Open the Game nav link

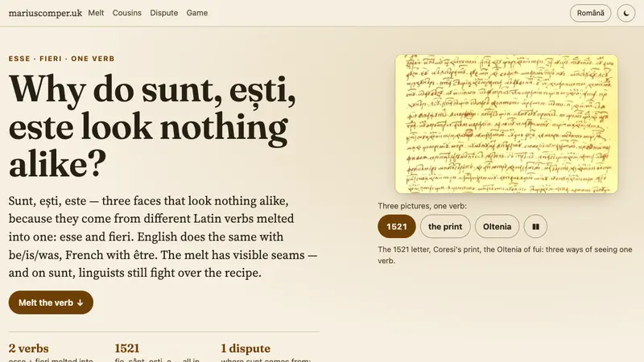197,13
